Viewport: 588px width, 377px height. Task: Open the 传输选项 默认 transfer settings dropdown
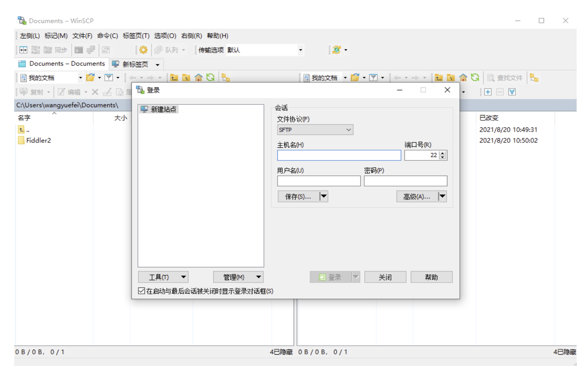coord(300,50)
